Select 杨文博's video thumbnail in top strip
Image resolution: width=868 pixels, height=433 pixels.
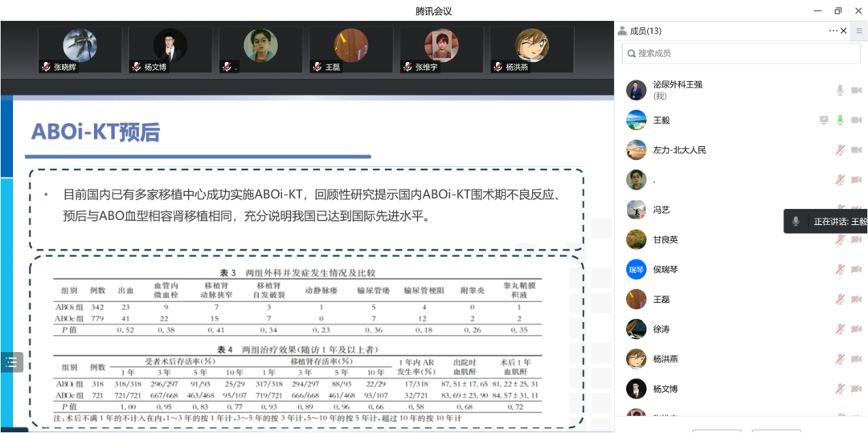(x=170, y=50)
